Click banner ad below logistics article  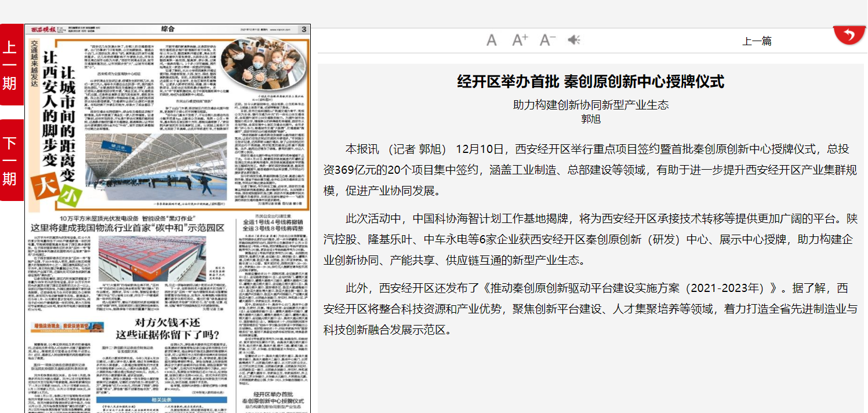tap(68, 327)
